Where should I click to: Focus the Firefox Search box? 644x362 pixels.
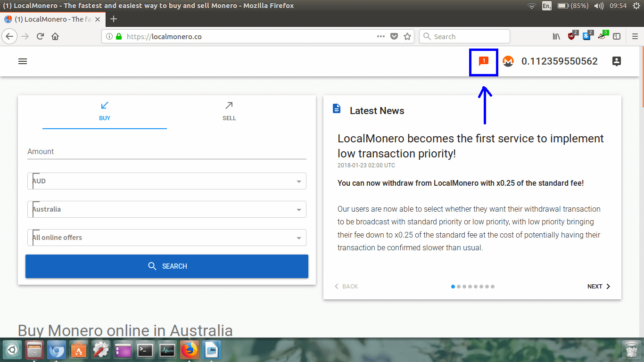[x=464, y=36]
